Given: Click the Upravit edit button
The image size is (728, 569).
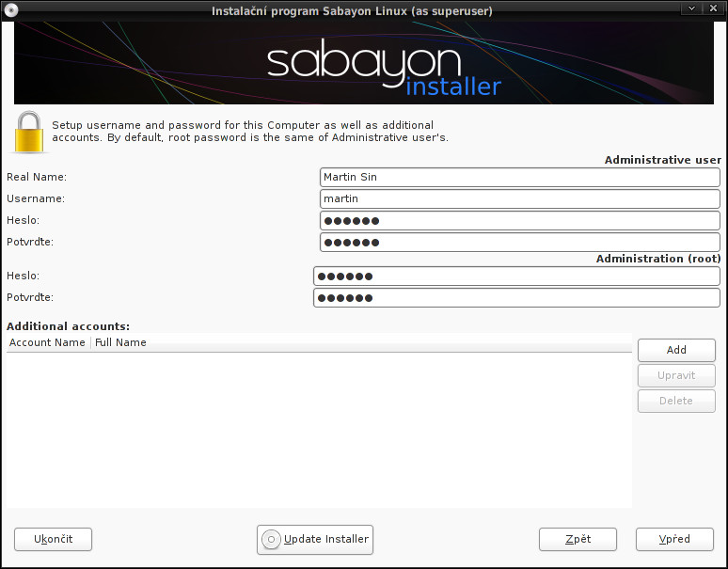Looking at the screenshot, I should click(x=676, y=375).
